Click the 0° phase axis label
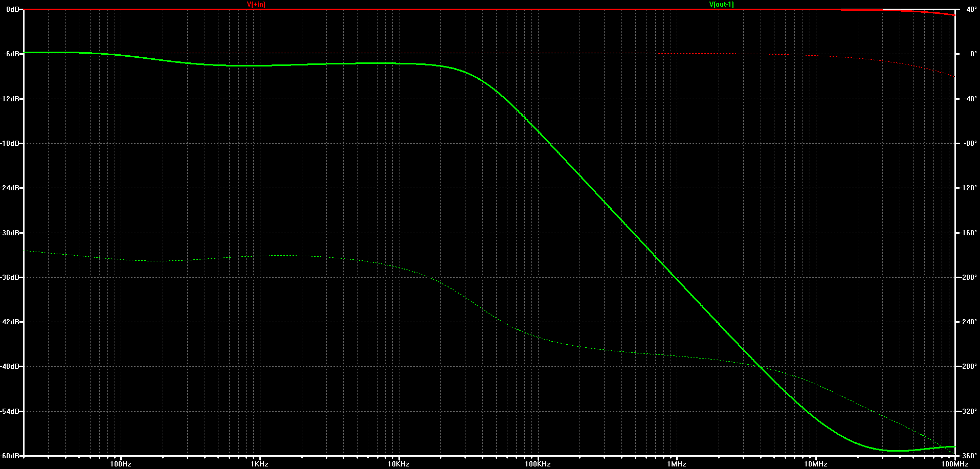 click(x=972, y=54)
